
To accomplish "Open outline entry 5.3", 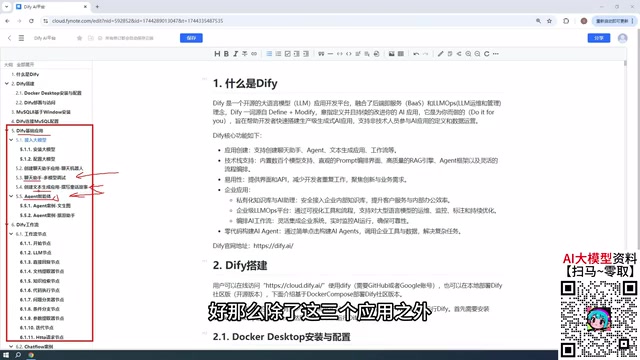I will [41, 178].
